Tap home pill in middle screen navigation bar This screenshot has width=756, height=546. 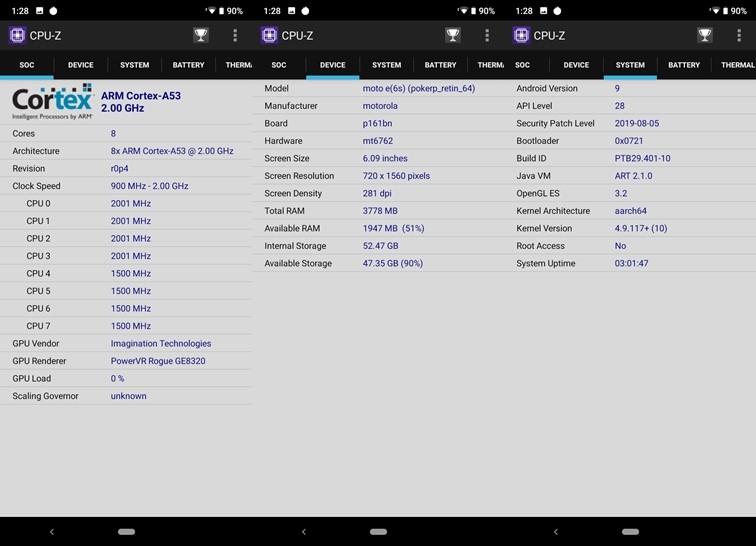click(x=378, y=532)
